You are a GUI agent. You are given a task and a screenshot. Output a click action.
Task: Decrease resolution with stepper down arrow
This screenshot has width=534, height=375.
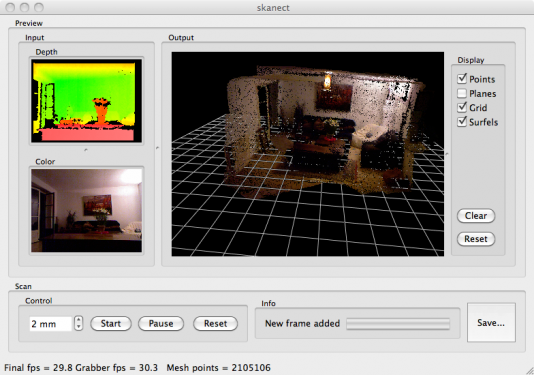pyautogui.click(x=79, y=327)
